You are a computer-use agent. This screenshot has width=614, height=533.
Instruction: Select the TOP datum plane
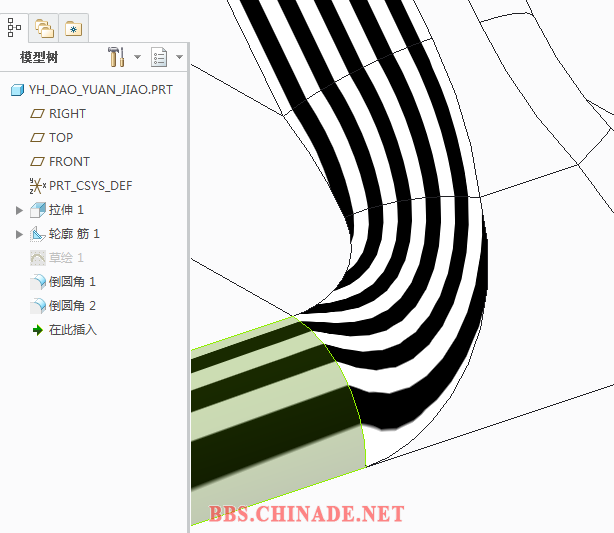point(61,137)
